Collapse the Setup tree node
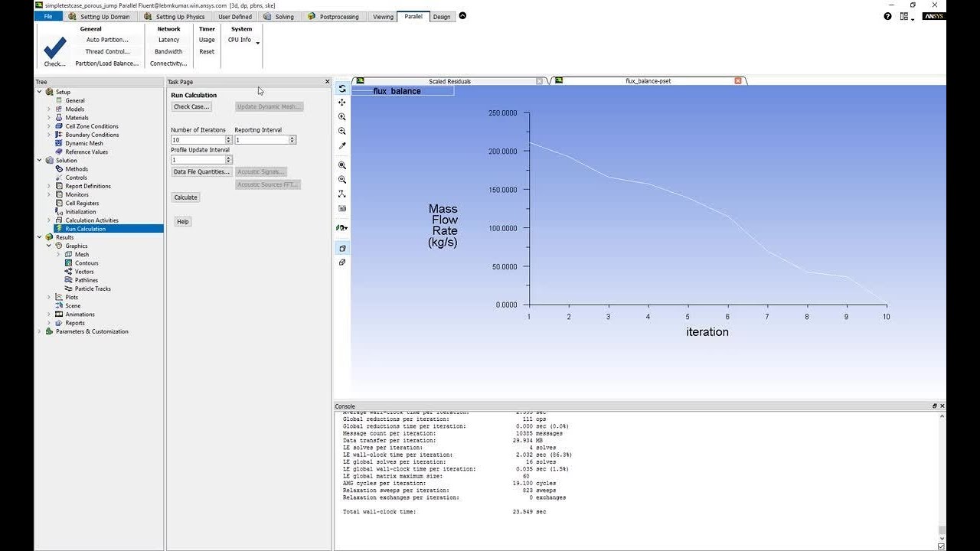 pyautogui.click(x=40, y=92)
